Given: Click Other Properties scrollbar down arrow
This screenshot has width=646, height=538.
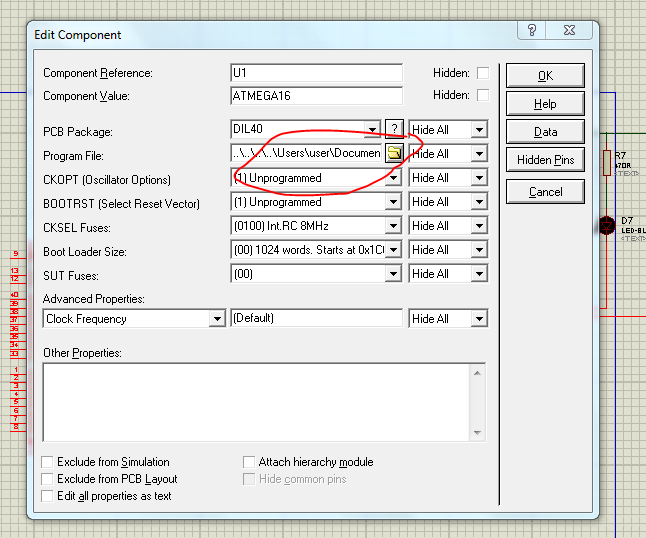Looking at the screenshot, I should click(x=477, y=433).
